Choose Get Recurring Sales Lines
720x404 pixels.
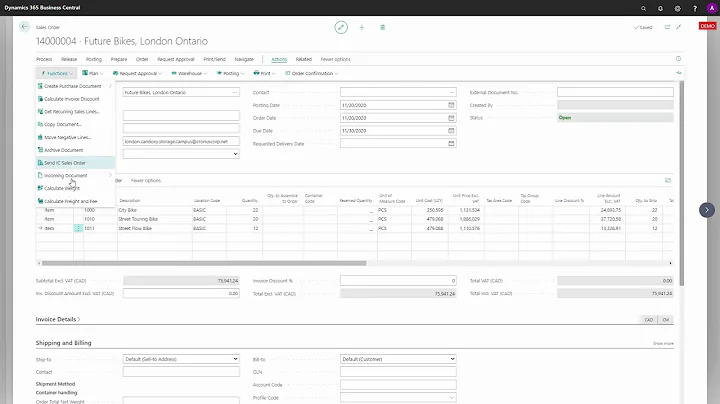coord(75,112)
